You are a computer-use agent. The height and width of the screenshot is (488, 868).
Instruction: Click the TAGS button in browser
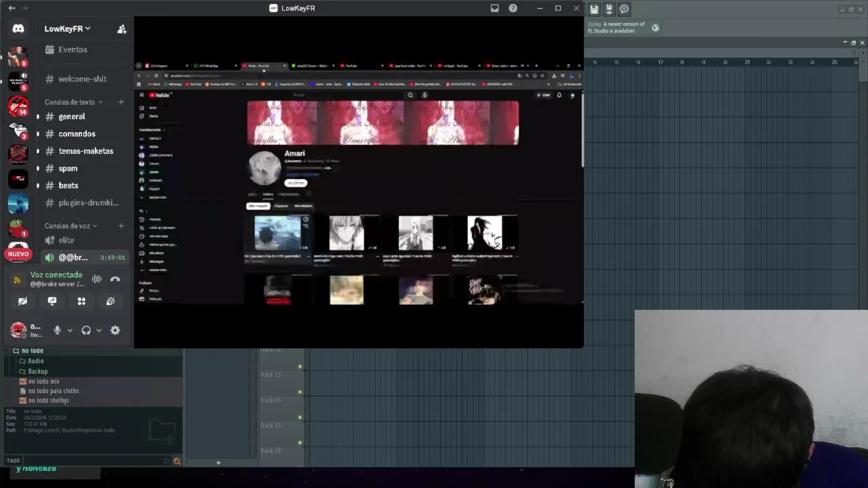click(x=13, y=461)
